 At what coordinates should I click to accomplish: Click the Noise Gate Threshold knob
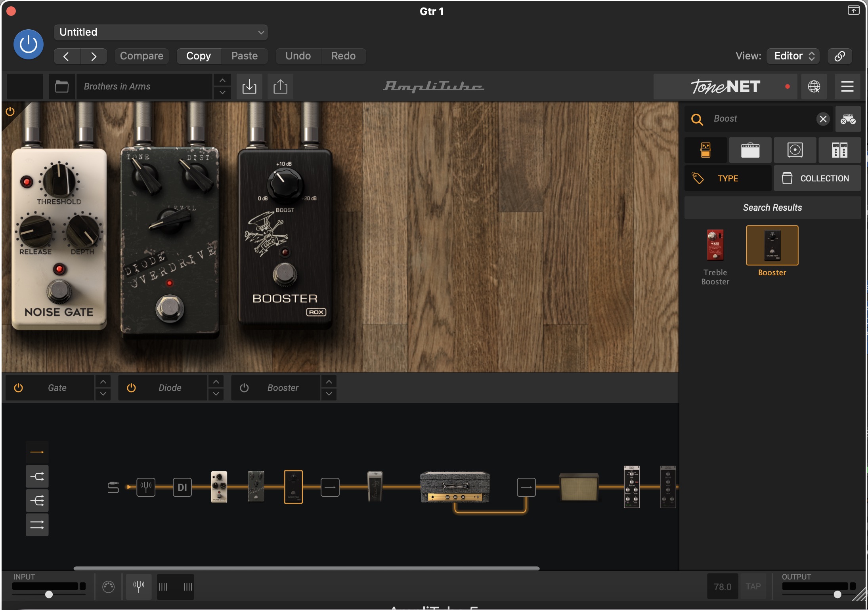click(x=59, y=181)
